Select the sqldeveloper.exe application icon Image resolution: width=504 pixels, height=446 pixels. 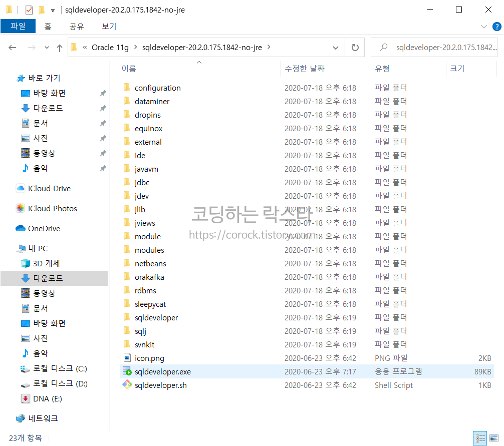(x=127, y=371)
